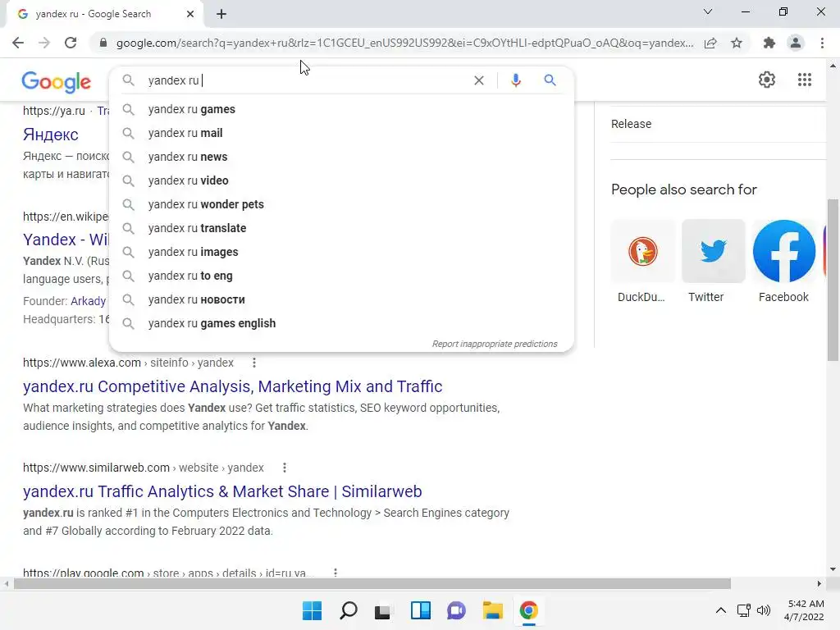Viewport: 840px width, 630px height.
Task: Select suggestion yandex ru translate
Action: coord(341,228)
